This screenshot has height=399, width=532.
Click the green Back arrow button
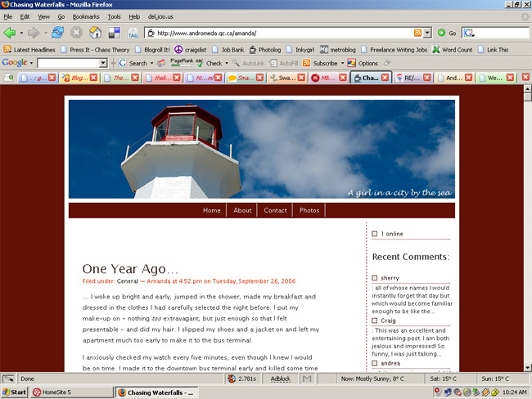pyautogui.click(x=10, y=33)
